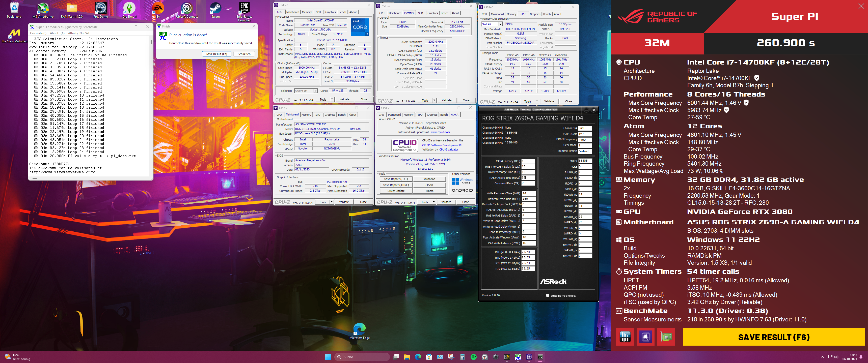The image size is (868, 363).
Task: Open Tools dropdown arrow in CPU-Z Mainboard window
Action: tap(332, 202)
